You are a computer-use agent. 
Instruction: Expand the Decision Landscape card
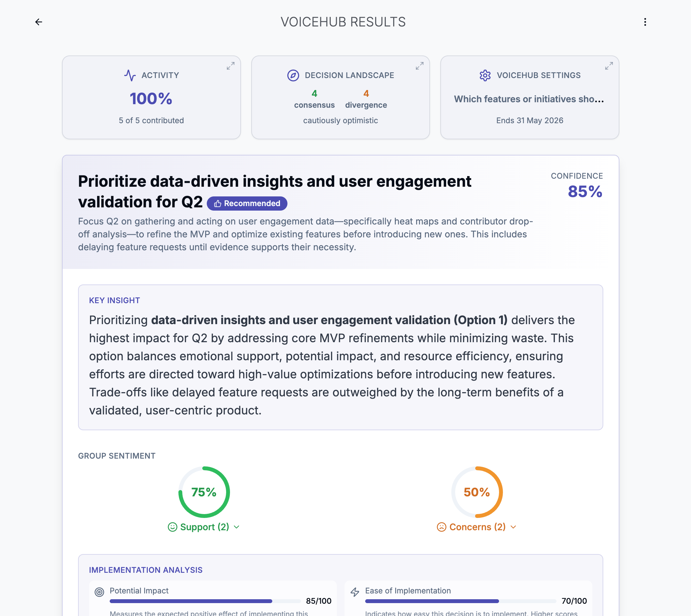(419, 66)
